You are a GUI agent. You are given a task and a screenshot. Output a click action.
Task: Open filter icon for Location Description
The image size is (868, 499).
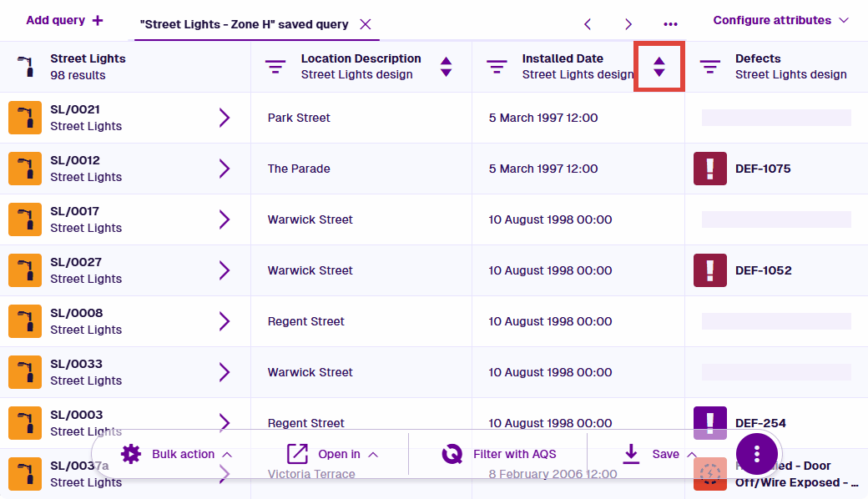pyautogui.click(x=275, y=67)
